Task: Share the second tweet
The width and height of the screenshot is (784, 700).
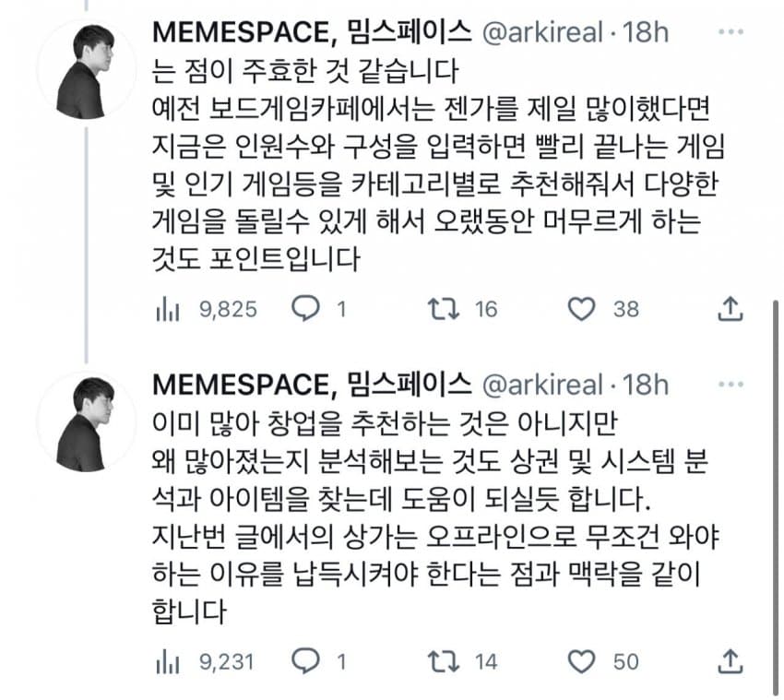Action: tap(731, 660)
